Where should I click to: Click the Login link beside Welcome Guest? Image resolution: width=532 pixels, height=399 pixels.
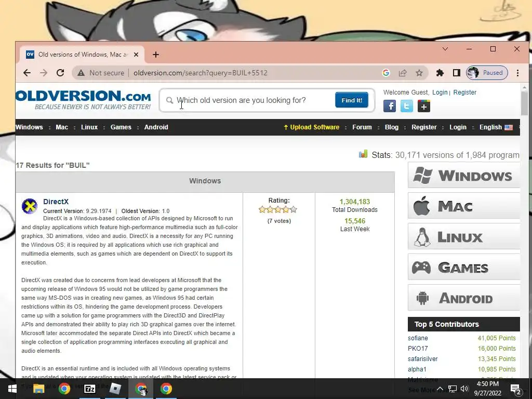[440, 92]
